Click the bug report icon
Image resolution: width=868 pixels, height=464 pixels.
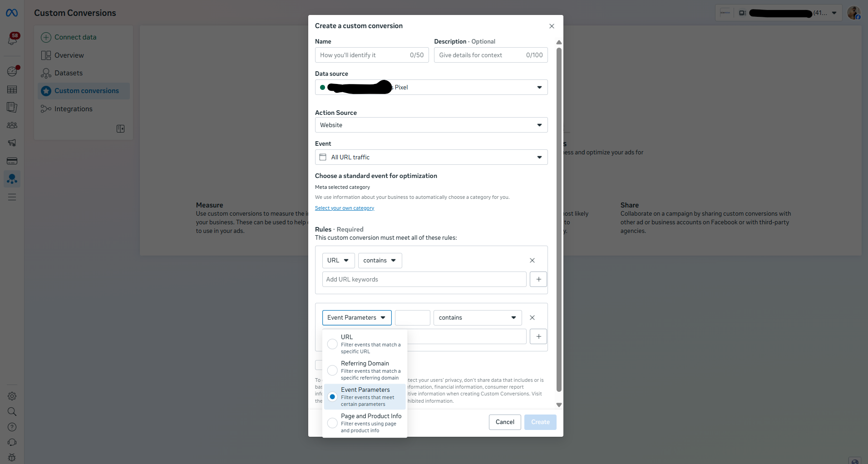[x=12, y=458]
